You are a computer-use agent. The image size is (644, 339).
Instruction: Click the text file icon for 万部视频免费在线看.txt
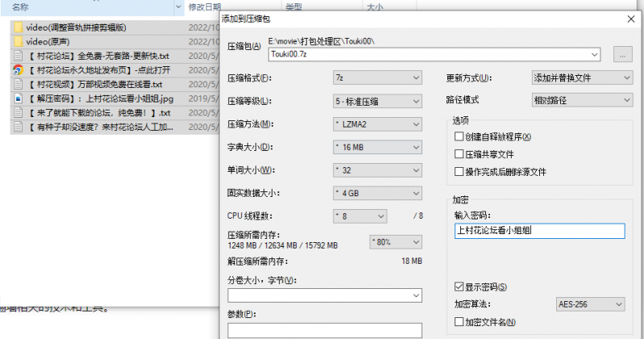click(19, 84)
